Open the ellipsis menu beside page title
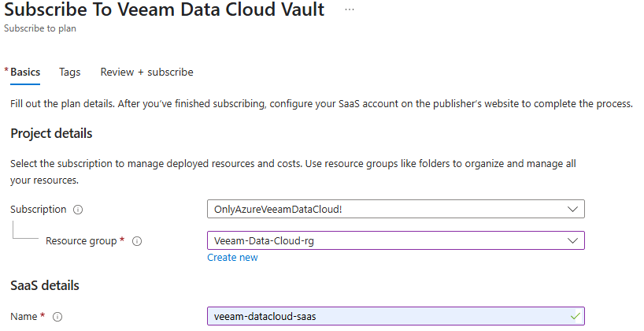Viewport: 644px width, 331px height. 350,9
